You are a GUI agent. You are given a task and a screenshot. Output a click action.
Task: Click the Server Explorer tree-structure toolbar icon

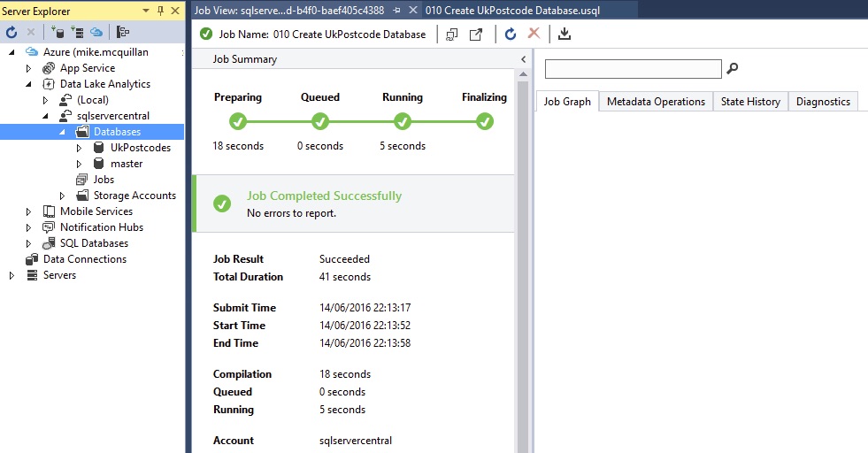click(123, 32)
